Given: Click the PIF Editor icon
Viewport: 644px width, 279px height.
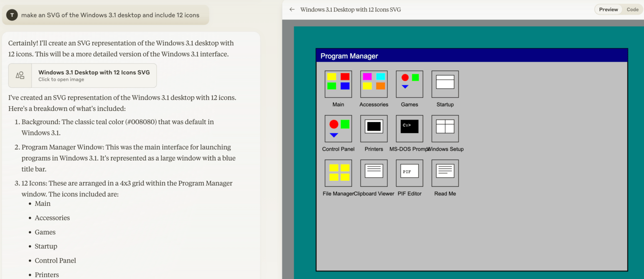Looking at the screenshot, I should point(409,173).
